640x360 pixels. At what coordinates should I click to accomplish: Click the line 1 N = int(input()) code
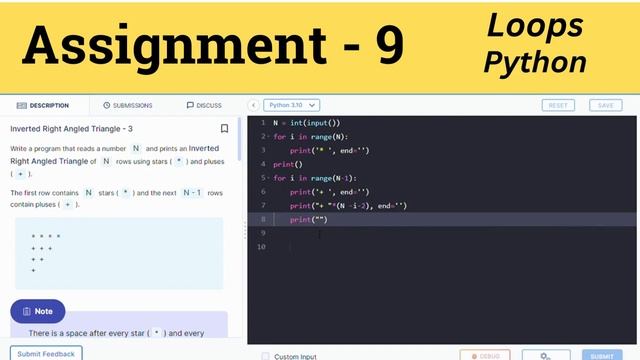tap(307, 123)
